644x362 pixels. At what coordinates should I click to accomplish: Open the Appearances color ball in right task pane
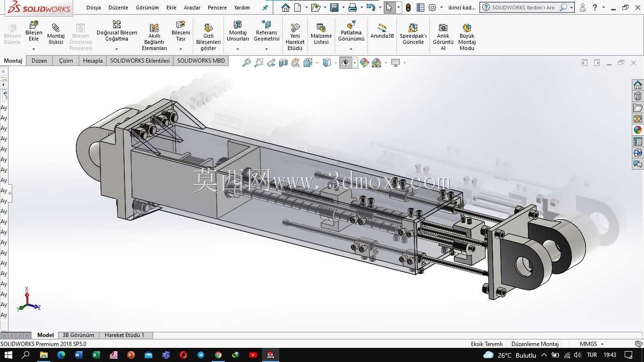[638, 130]
